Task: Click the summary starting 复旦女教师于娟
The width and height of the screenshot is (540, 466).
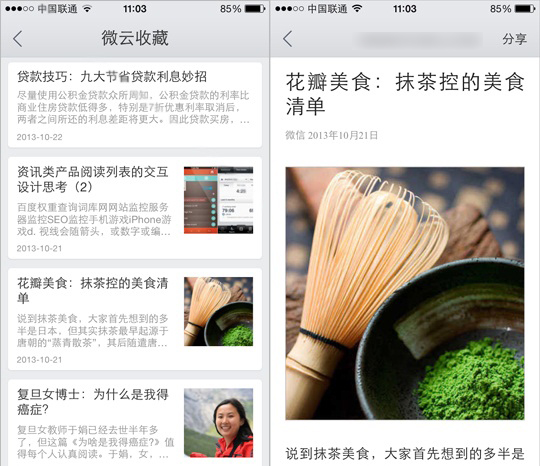Action: 95,442
